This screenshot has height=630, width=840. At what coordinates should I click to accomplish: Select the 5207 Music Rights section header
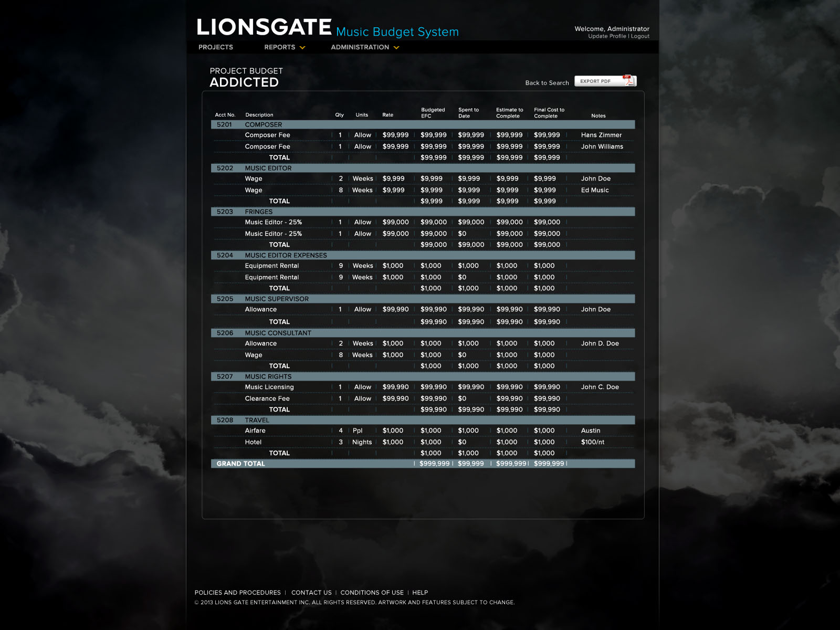pyautogui.click(x=423, y=377)
